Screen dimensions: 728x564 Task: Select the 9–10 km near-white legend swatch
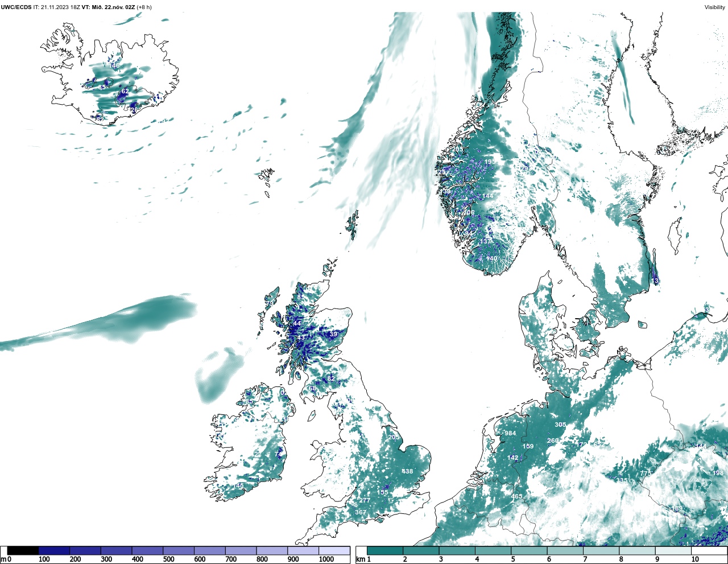(x=673, y=550)
